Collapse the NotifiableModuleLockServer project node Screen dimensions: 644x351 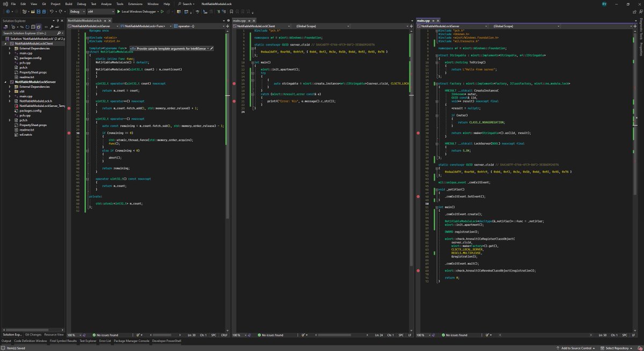5,82
